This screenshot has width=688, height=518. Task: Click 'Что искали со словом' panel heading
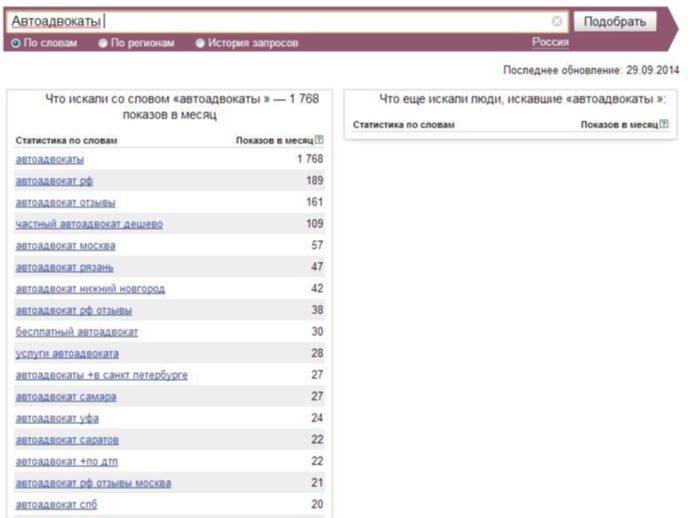click(x=182, y=107)
